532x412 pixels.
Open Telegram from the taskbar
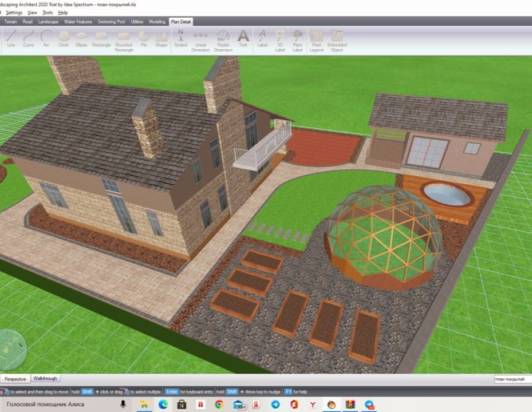tap(275, 405)
